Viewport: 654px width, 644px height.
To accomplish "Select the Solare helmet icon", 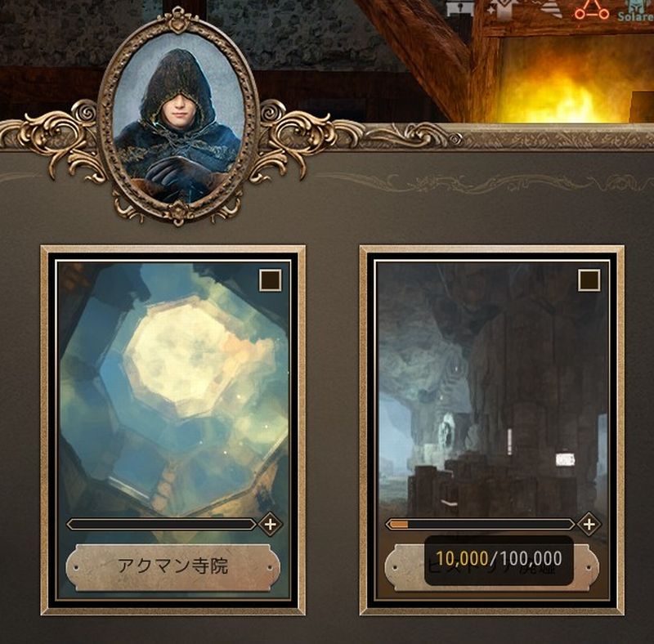I will pyautogui.click(x=641, y=5).
